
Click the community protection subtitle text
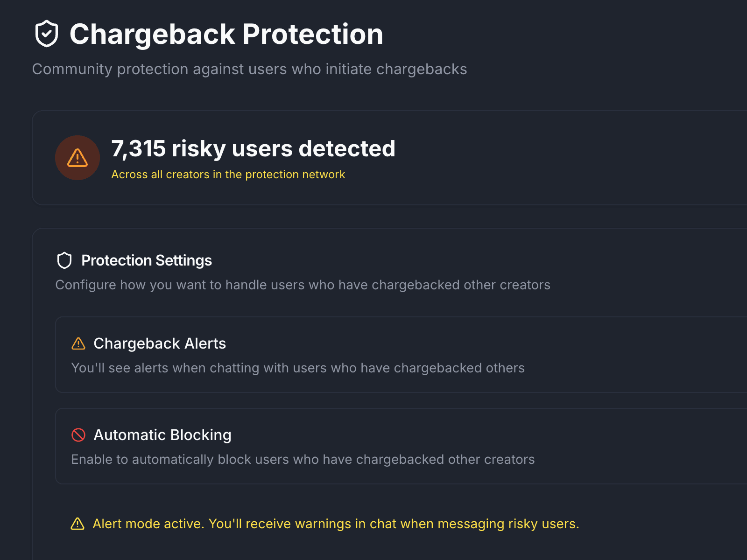249,69
